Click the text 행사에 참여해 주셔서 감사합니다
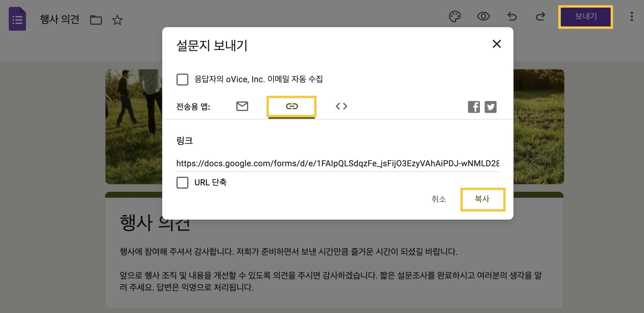 click(x=176, y=251)
